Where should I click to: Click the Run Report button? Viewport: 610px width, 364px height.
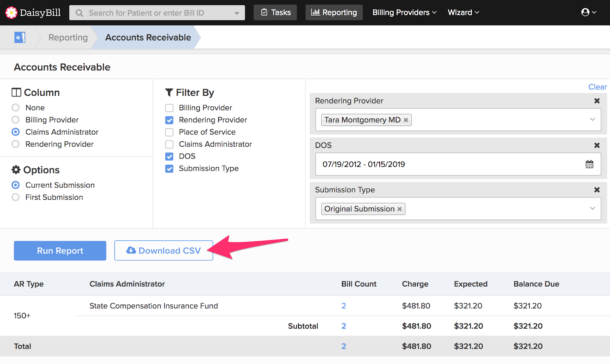point(60,251)
